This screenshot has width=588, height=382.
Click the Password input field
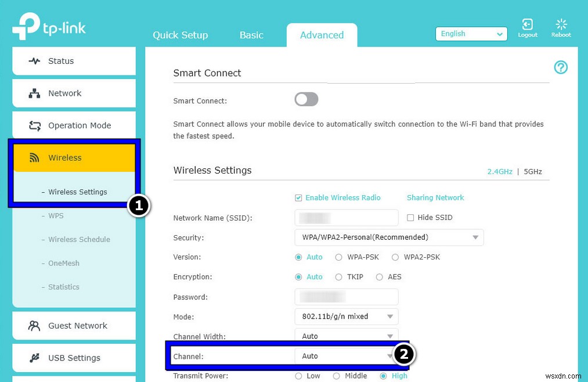tap(347, 297)
